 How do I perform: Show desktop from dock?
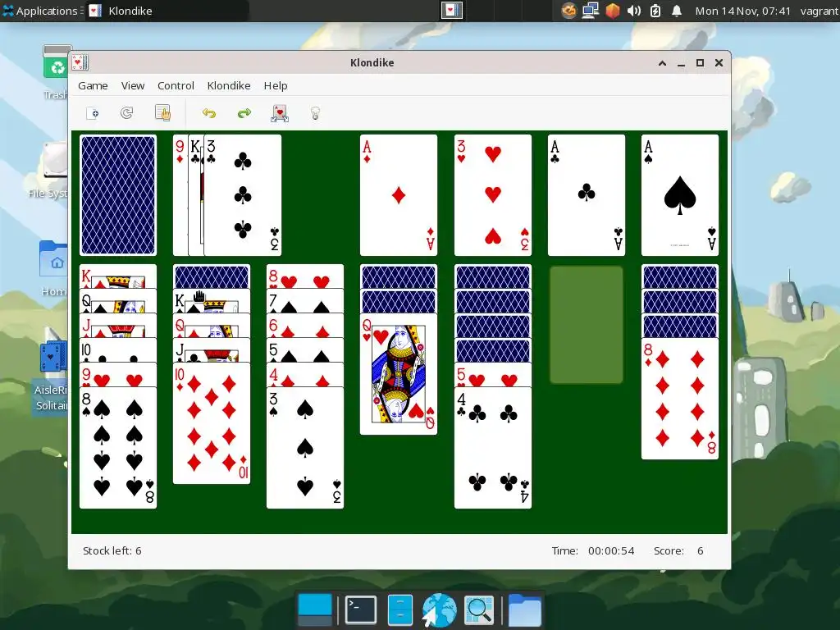pos(315,609)
